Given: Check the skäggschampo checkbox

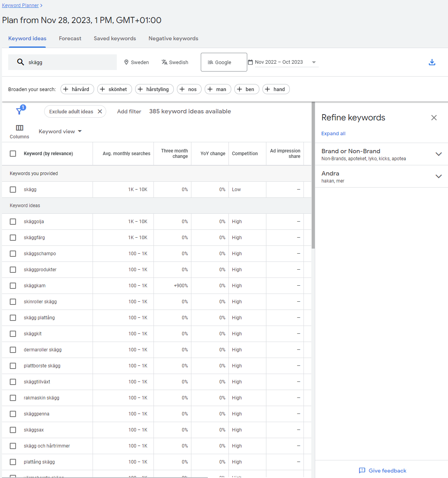Looking at the screenshot, I should pos(13,254).
